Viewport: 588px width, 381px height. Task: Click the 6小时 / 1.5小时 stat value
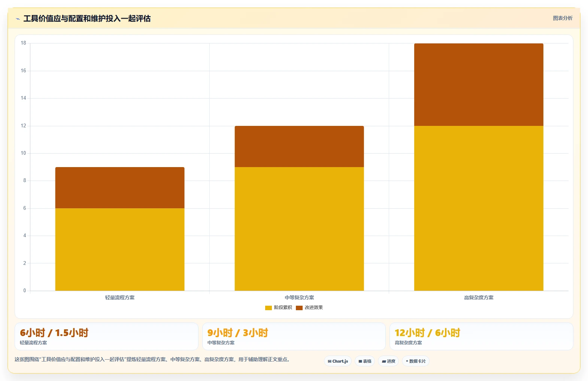(54, 333)
